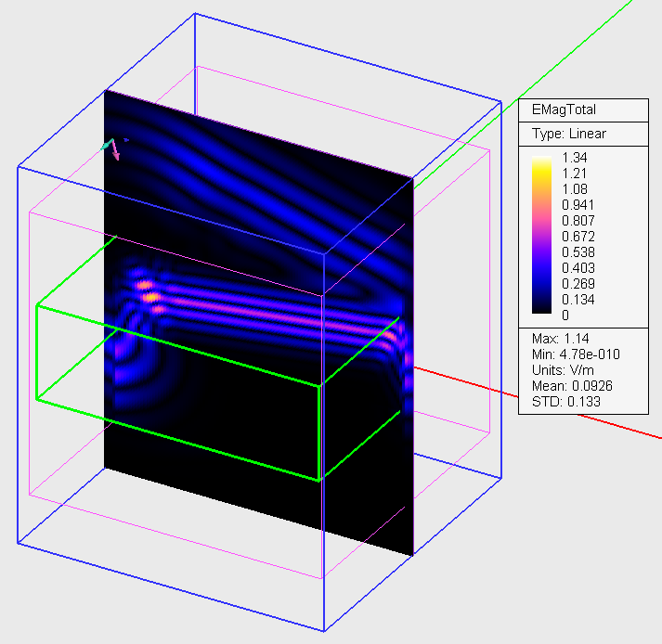Image resolution: width=662 pixels, height=644 pixels.
Task: Click the STD: 0.133 statistic
Action: coord(566,401)
